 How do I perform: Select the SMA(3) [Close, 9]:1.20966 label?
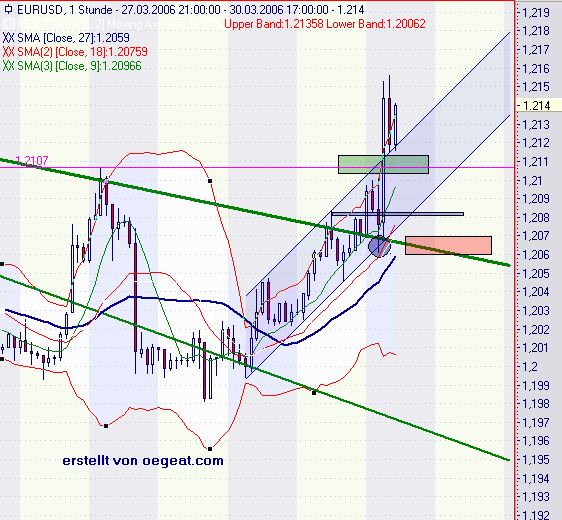tap(79, 66)
